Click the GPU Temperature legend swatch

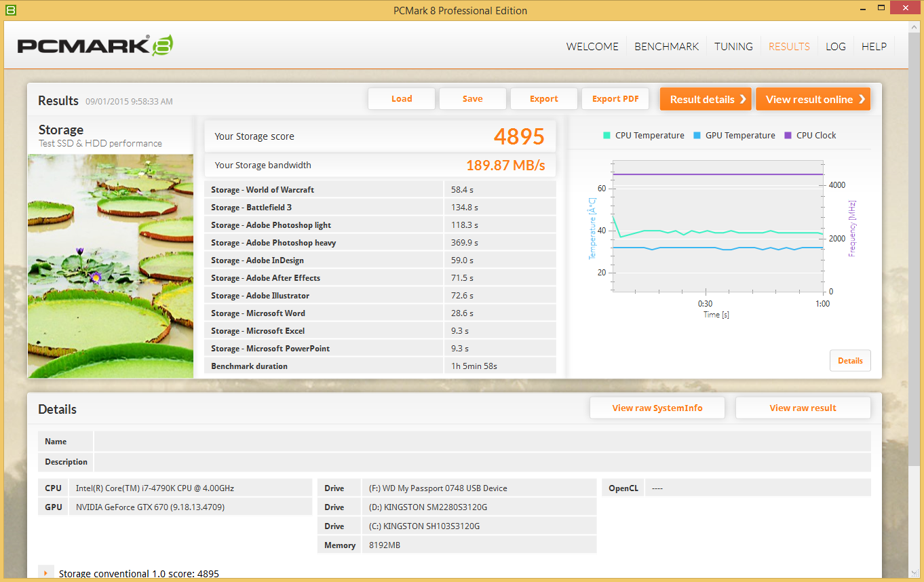697,136
